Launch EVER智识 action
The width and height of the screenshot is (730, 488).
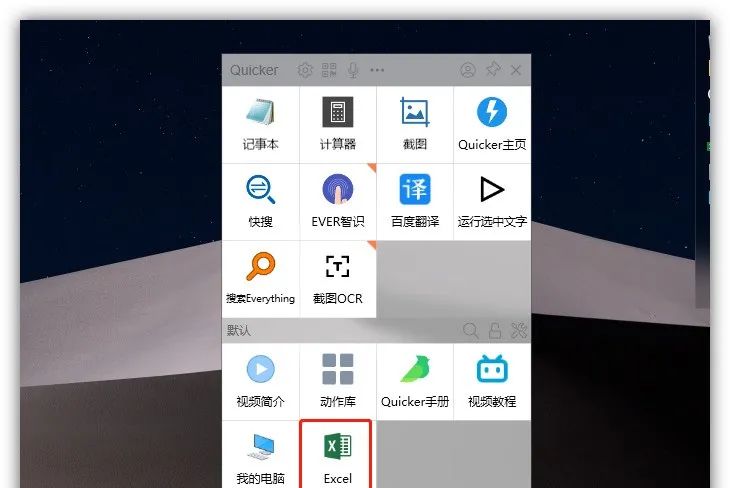(x=338, y=202)
